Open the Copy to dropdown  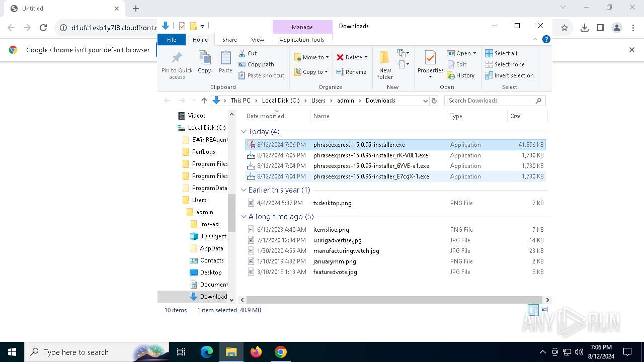tap(311, 72)
